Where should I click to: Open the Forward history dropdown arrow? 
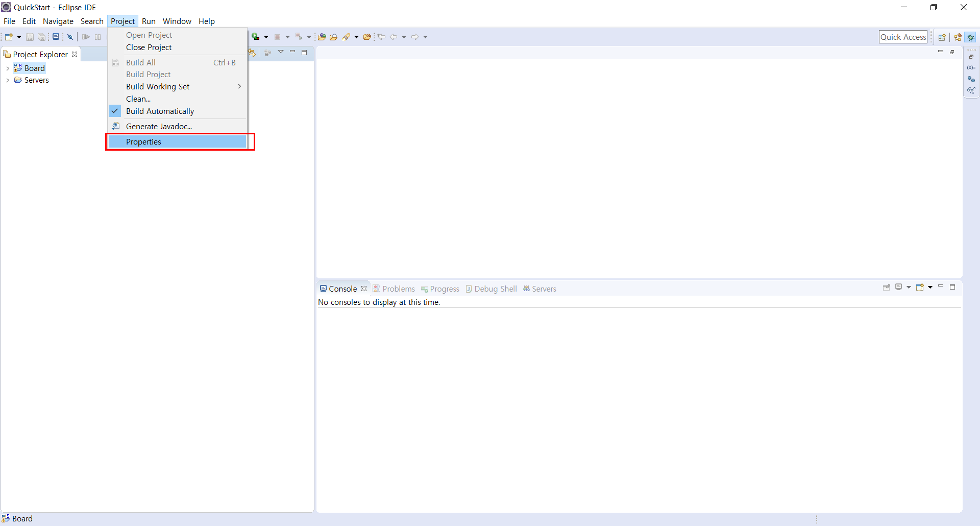tap(425, 37)
